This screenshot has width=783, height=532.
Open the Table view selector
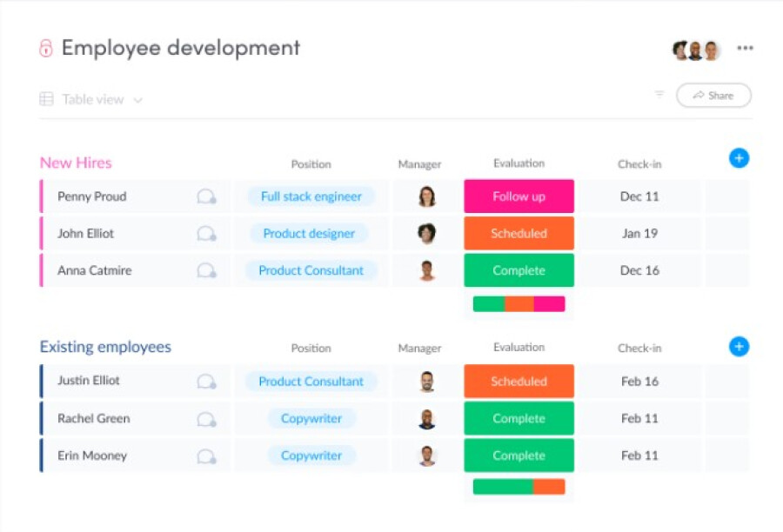click(91, 99)
